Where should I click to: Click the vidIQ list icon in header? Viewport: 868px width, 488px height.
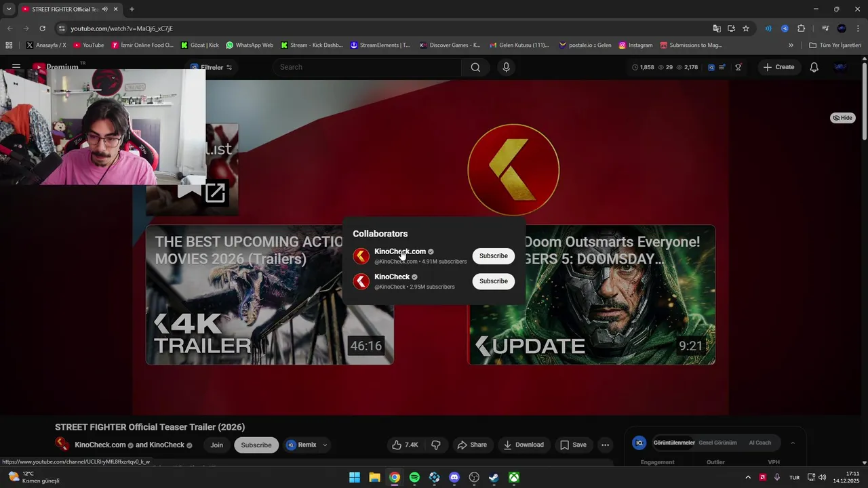pyautogui.click(x=723, y=67)
